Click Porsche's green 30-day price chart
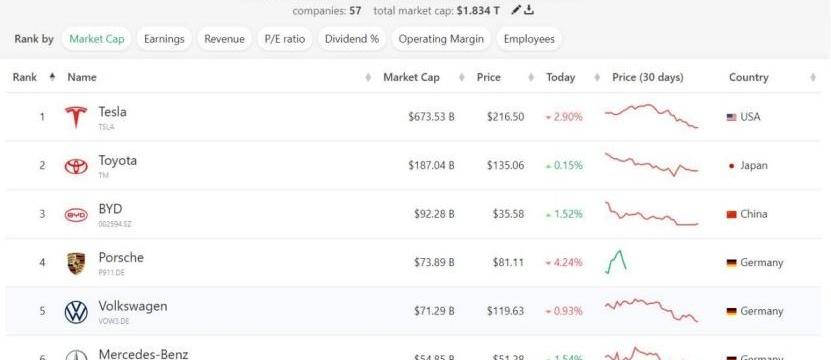This screenshot has height=360, width=831. [x=616, y=262]
